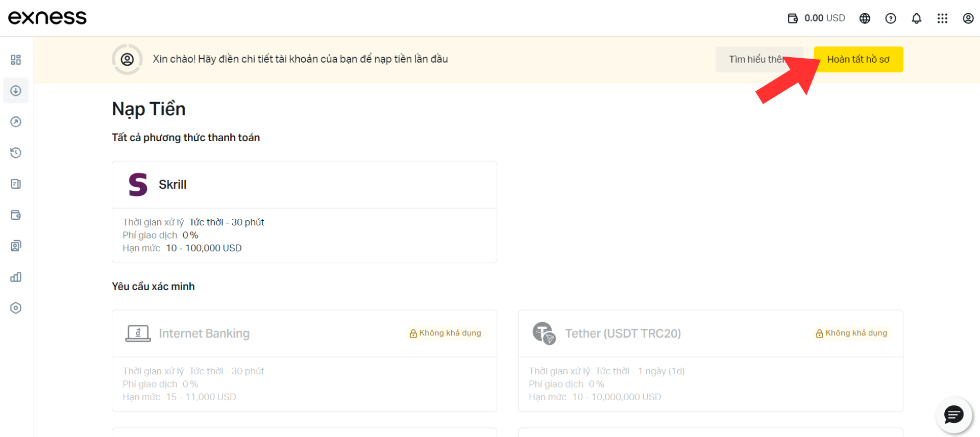980x437 pixels.
Task: Click Tìm hiểu thêm button
Action: coord(759,59)
